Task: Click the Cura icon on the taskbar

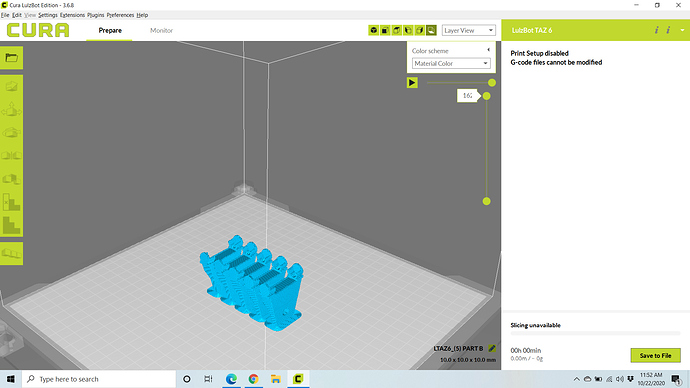Action: [x=298, y=379]
